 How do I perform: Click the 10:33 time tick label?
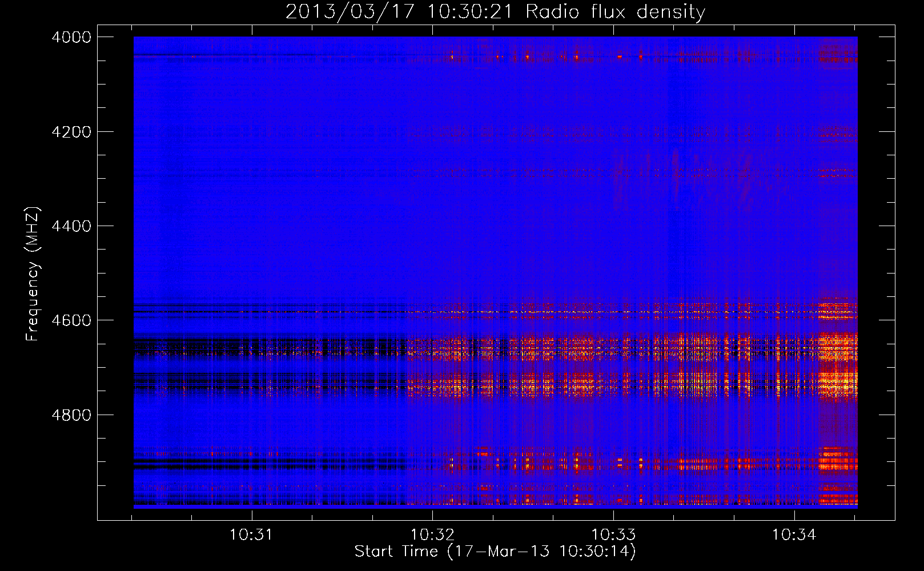pyautogui.click(x=613, y=535)
